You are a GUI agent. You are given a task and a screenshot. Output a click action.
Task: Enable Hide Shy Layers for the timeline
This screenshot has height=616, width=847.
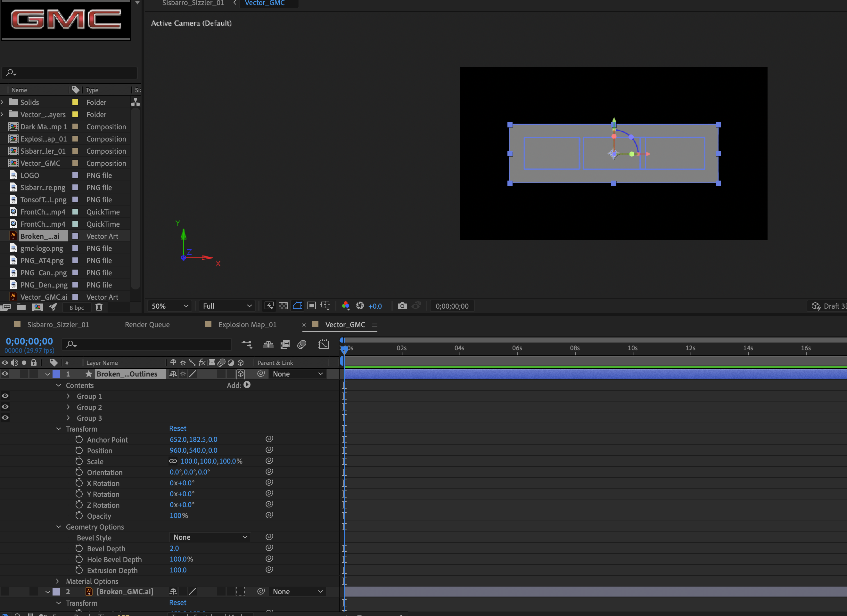tap(268, 344)
